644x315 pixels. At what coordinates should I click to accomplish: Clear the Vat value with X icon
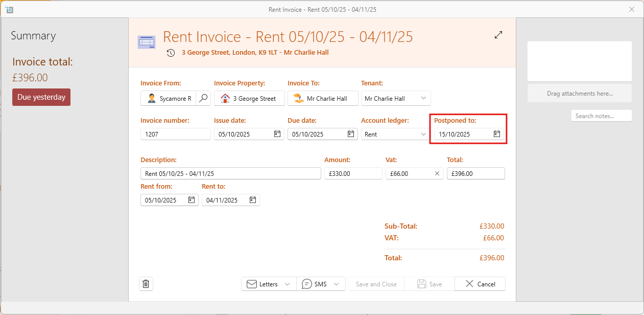pos(437,173)
